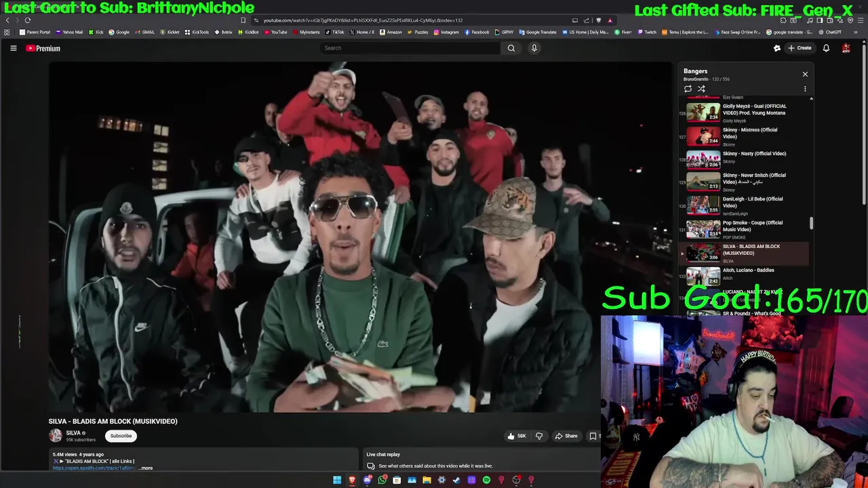The height and width of the screenshot is (488, 868).
Task: Open the Create menu button
Action: (x=800, y=48)
